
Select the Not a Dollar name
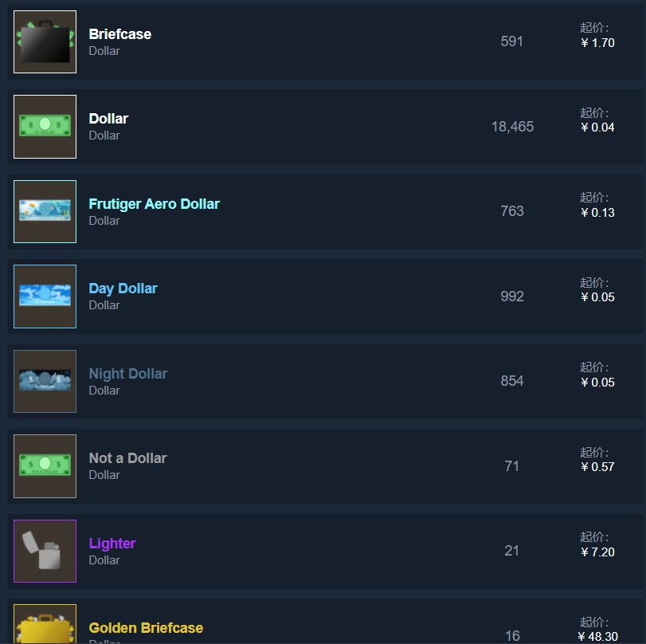click(x=127, y=458)
